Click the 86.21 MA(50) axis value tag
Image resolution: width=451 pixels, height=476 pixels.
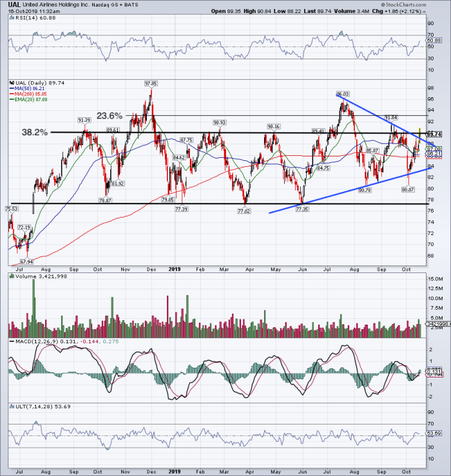pos(434,154)
